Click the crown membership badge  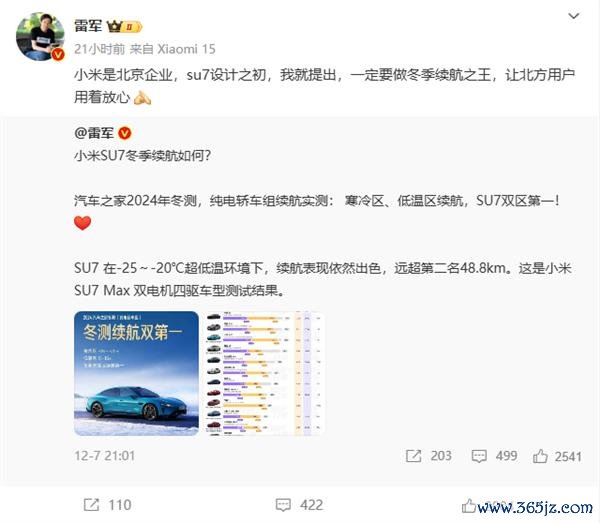pyautogui.click(x=124, y=26)
